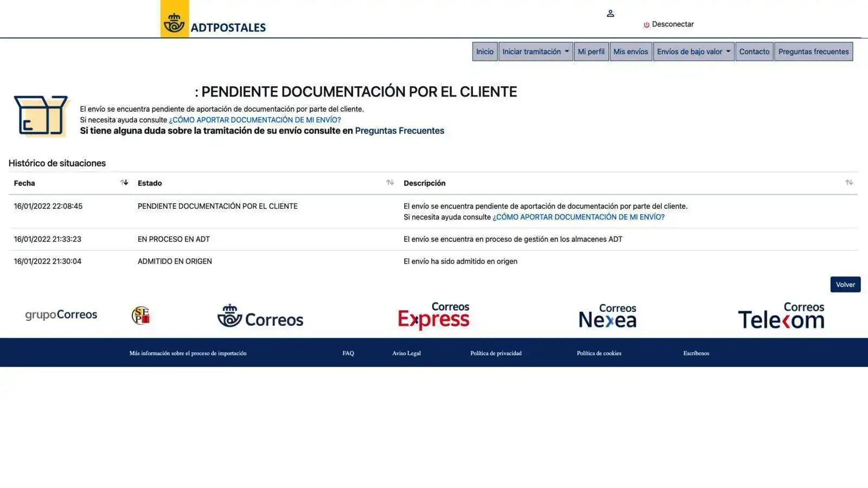
Task: Select date cell 16/01/2022 22:08:45
Action: pos(48,206)
